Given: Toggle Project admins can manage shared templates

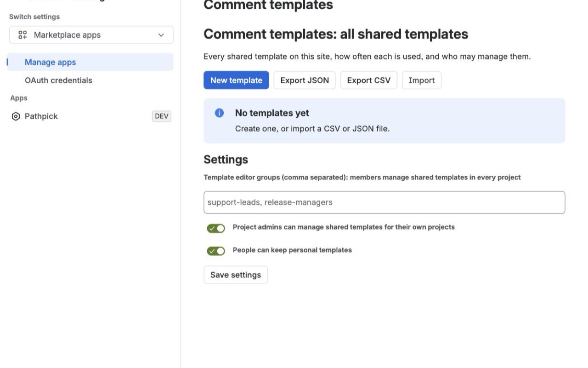Looking at the screenshot, I should (x=216, y=228).
